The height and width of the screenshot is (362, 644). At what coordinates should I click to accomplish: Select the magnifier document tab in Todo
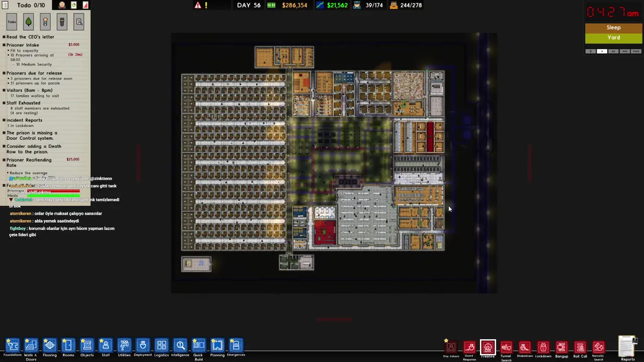tap(79, 22)
